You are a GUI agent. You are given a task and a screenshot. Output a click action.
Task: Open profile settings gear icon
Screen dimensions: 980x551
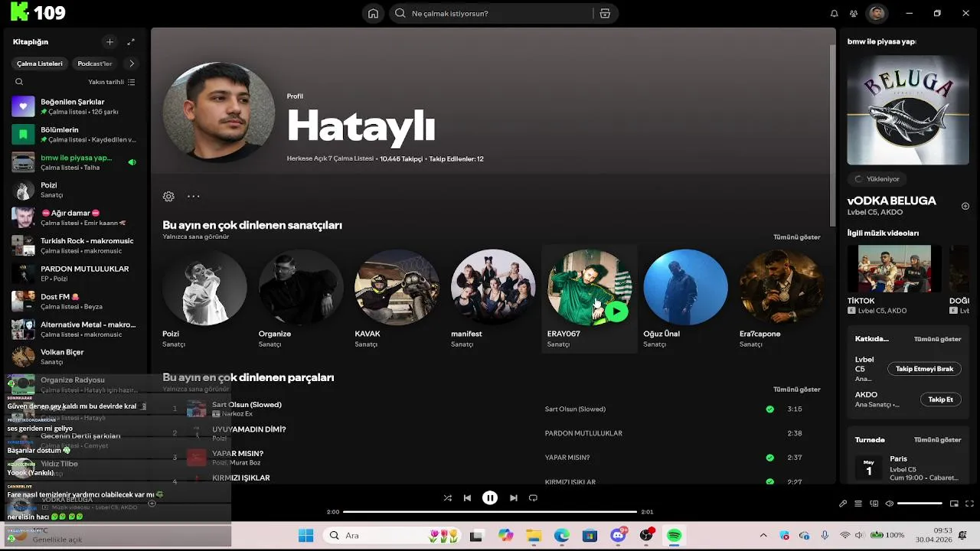(168, 196)
